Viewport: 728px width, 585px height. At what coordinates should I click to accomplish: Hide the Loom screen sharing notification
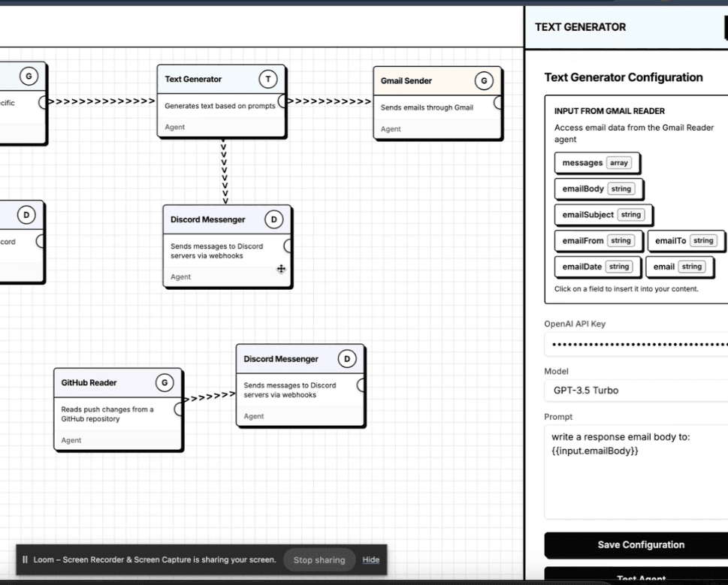[370, 559]
